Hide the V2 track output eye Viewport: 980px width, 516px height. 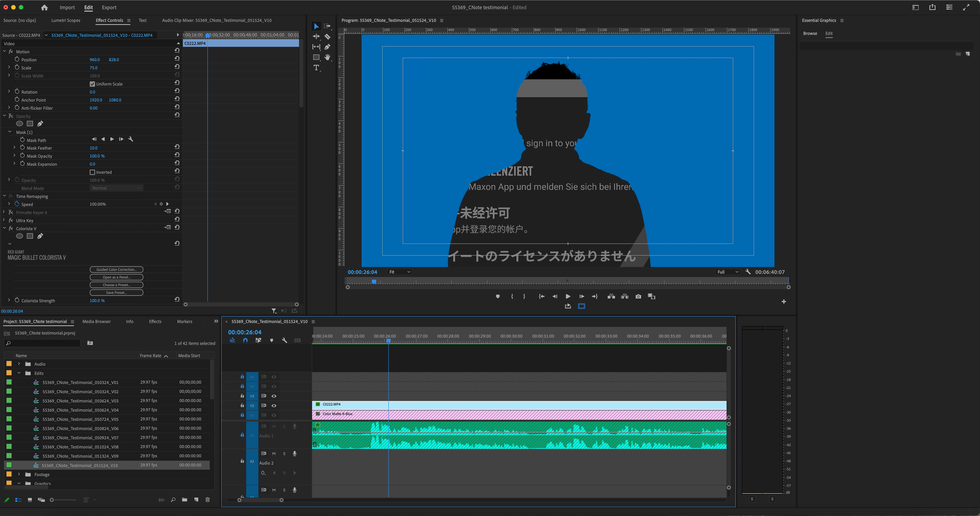[274, 406]
